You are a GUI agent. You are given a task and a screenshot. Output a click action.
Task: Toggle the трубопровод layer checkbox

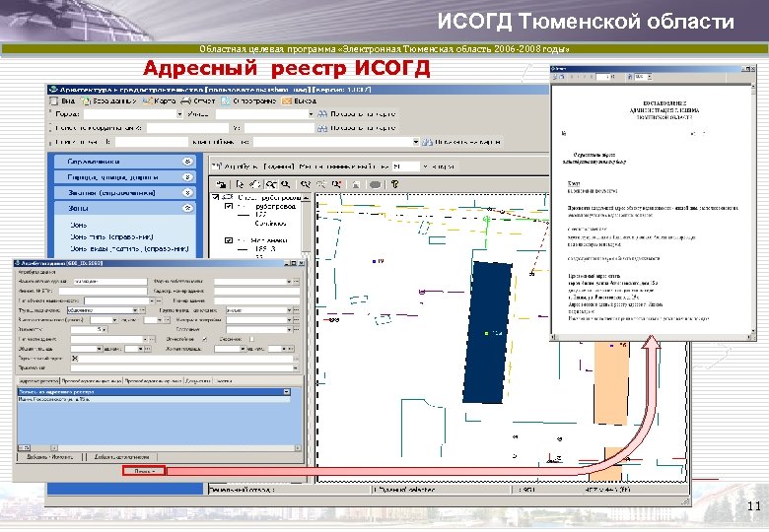(228, 206)
